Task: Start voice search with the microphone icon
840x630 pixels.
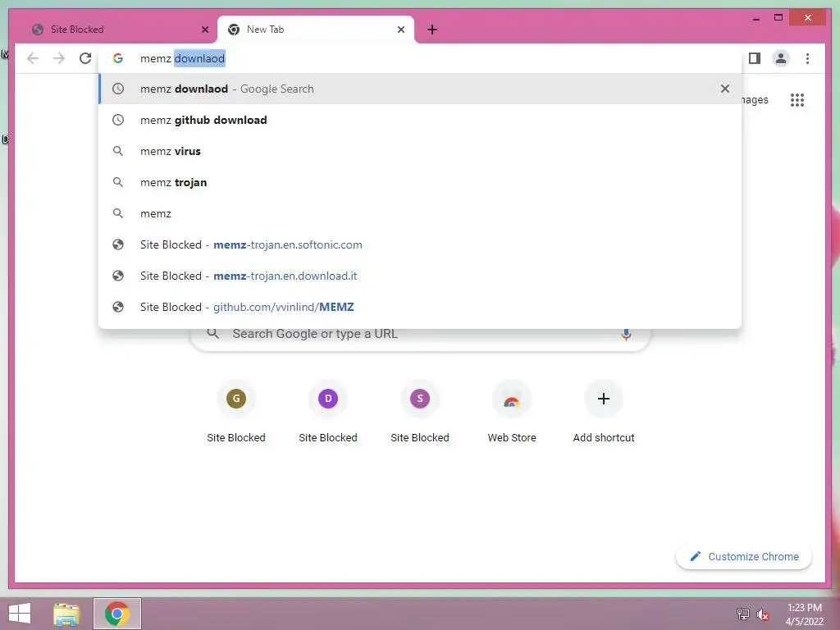Action: (x=626, y=335)
